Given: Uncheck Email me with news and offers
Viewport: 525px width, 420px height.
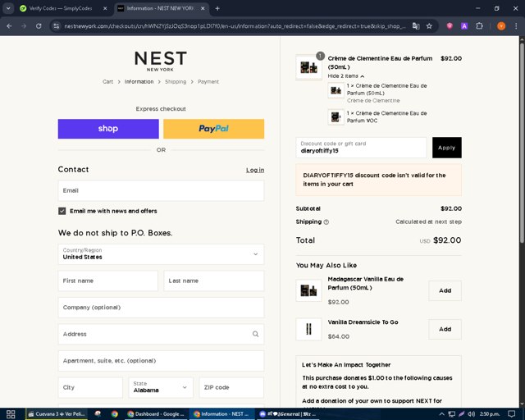Looking at the screenshot, I should [62, 211].
